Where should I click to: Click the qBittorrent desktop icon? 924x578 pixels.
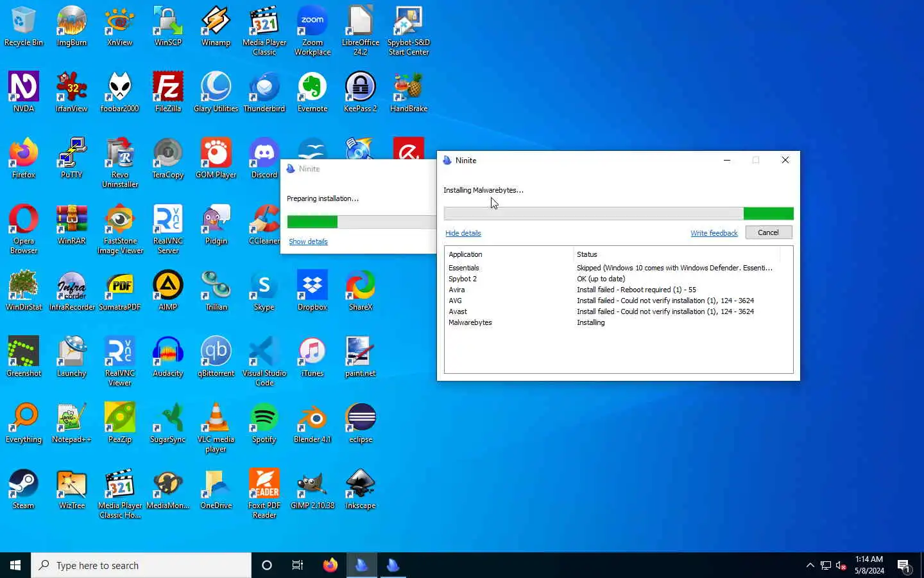[216, 357]
